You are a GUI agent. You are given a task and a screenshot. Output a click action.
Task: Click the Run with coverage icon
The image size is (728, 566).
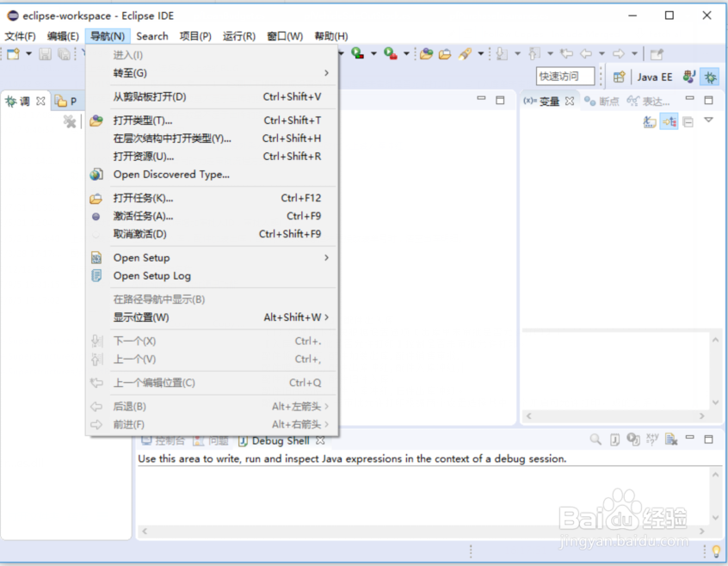point(357,53)
